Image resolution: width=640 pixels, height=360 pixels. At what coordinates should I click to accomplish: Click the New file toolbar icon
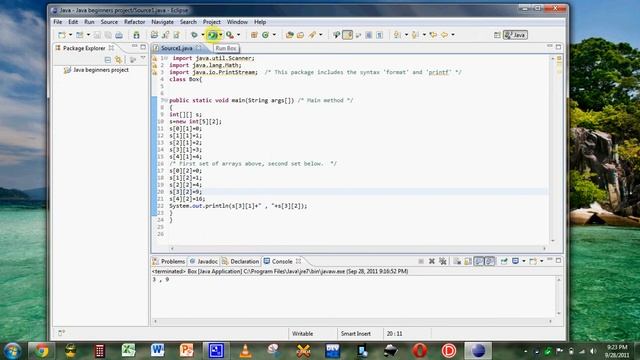point(62,35)
